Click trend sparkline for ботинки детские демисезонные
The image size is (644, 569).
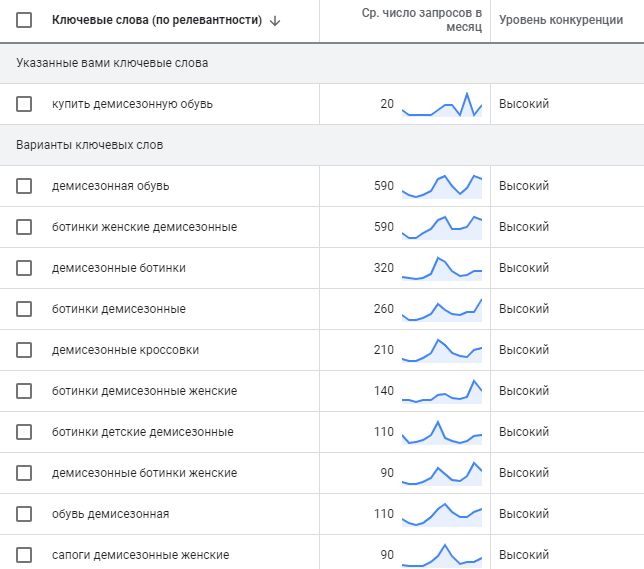click(x=442, y=432)
